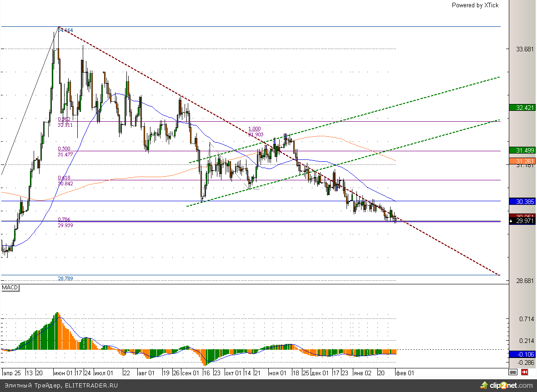This screenshot has height=392, width=537.
Task: Click the 33.681 value on price axis
Action: 522,49
